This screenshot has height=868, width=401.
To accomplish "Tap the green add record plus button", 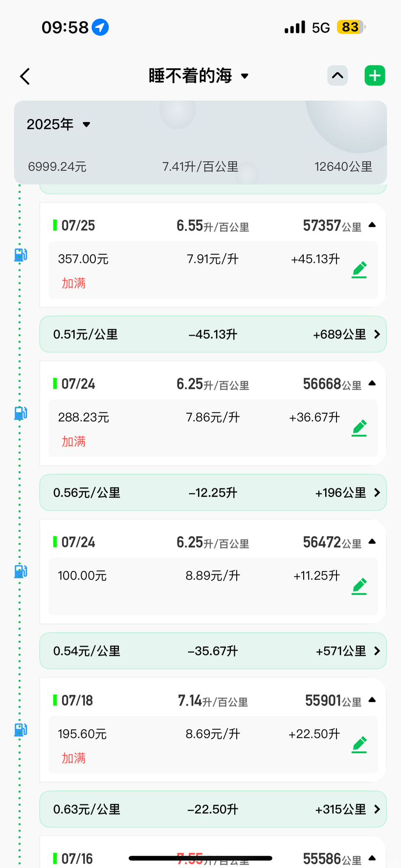I will click(x=375, y=76).
